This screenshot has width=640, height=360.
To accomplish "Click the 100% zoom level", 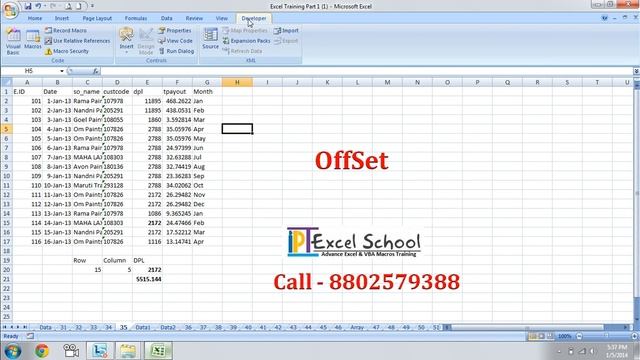I will pyautogui.click(x=565, y=336).
